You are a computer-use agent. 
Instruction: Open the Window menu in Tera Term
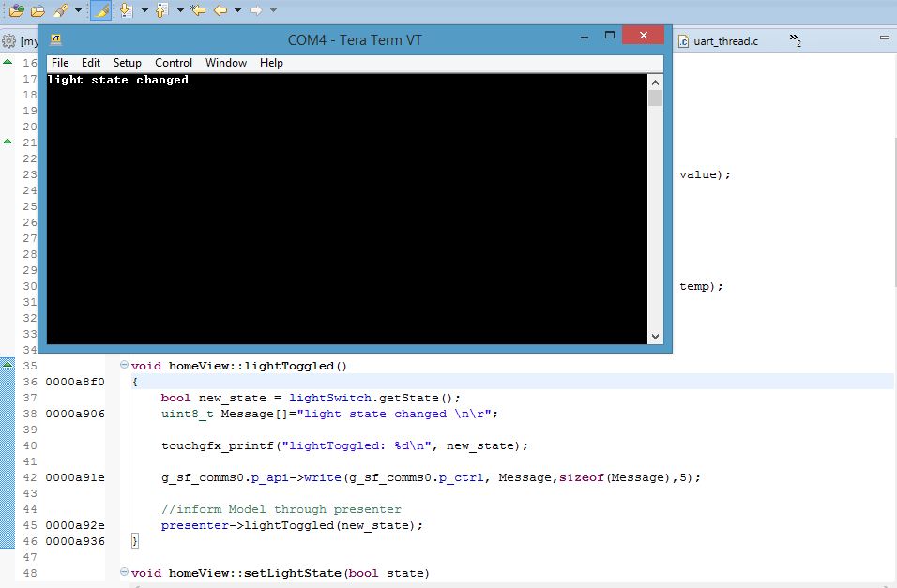coord(226,63)
